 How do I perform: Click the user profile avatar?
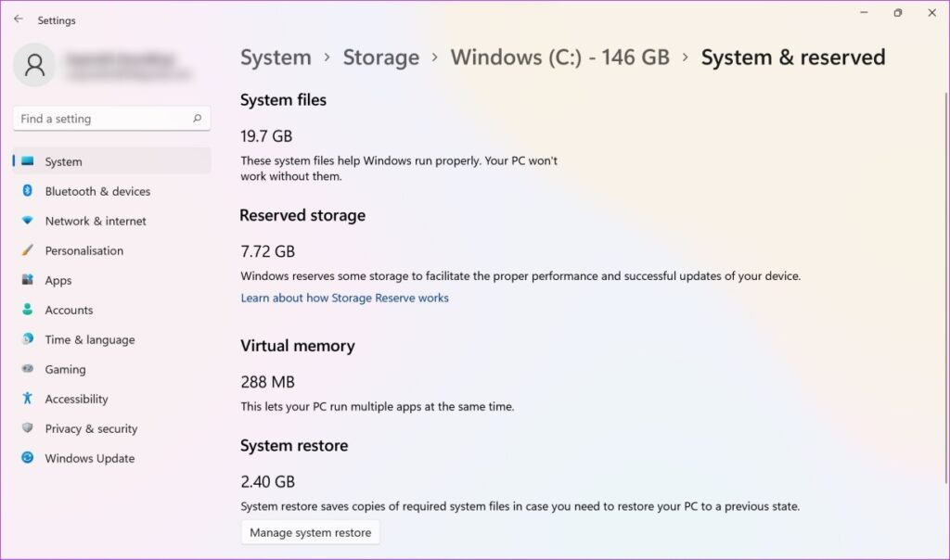click(35, 64)
